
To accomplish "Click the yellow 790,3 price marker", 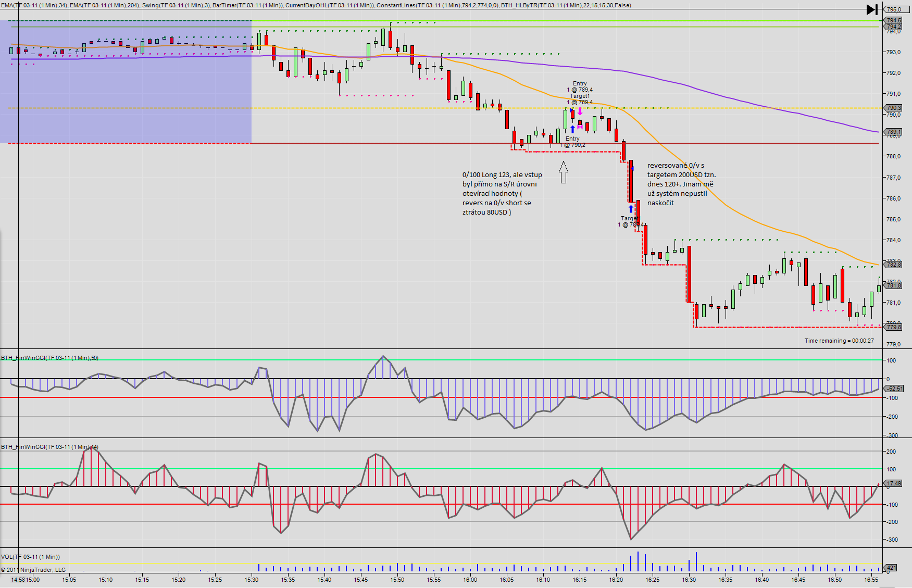I will pyautogui.click(x=894, y=108).
